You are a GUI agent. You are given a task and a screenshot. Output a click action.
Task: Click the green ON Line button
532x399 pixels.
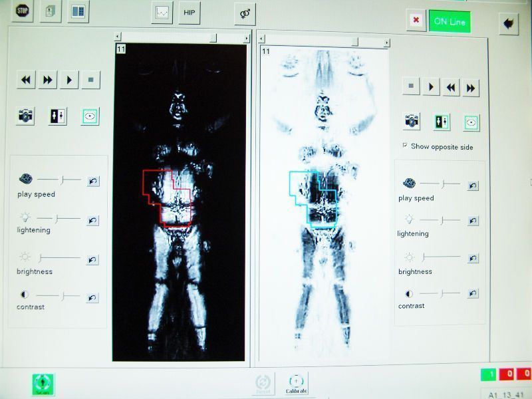[450, 22]
